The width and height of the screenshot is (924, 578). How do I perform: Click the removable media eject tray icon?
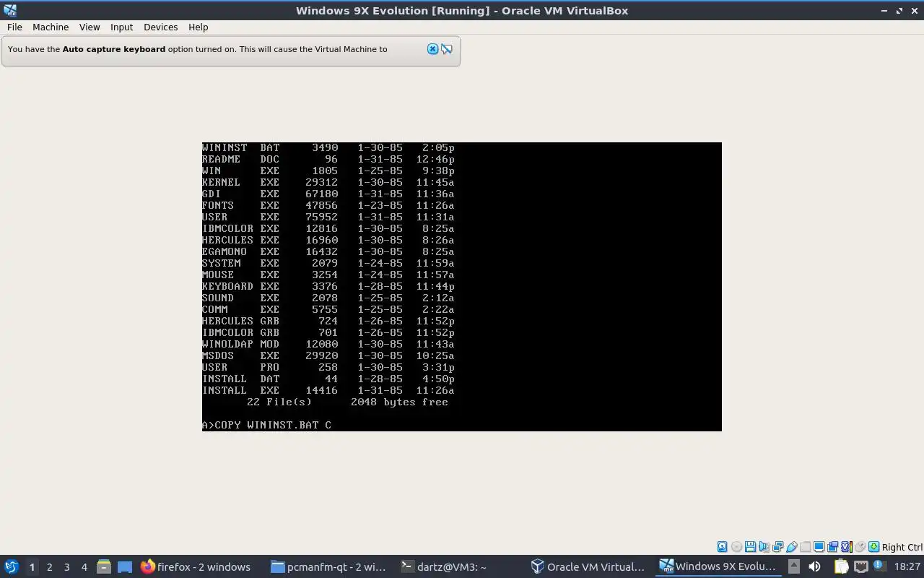[794, 566]
